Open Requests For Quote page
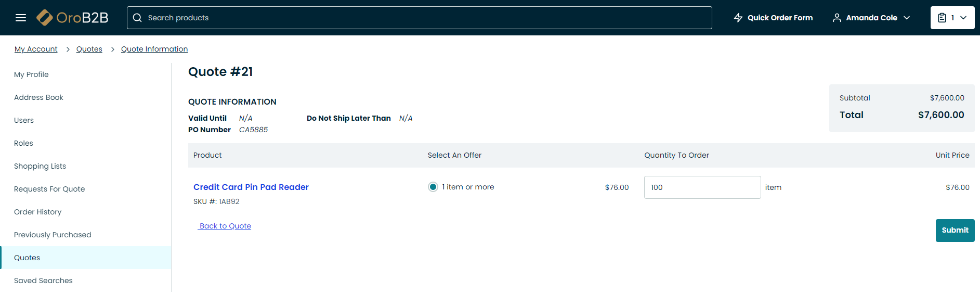Image resolution: width=980 pixels, height=306 pixels. coord(49,189)
